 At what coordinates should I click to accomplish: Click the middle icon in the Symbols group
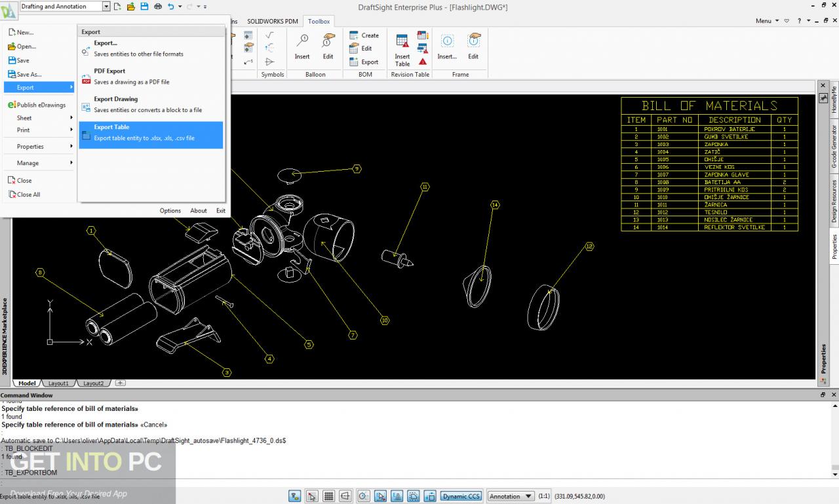[269, 48]
